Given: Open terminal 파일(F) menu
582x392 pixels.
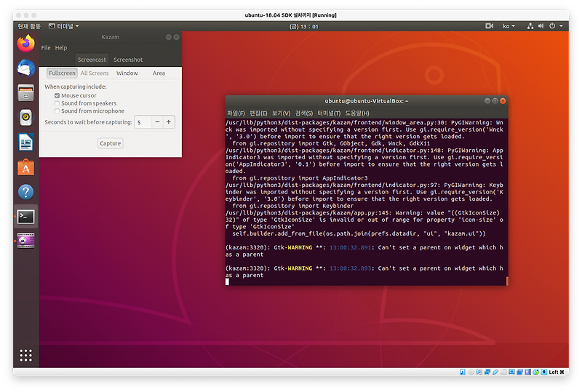Looking at the screenshot, I should (236, 113).
